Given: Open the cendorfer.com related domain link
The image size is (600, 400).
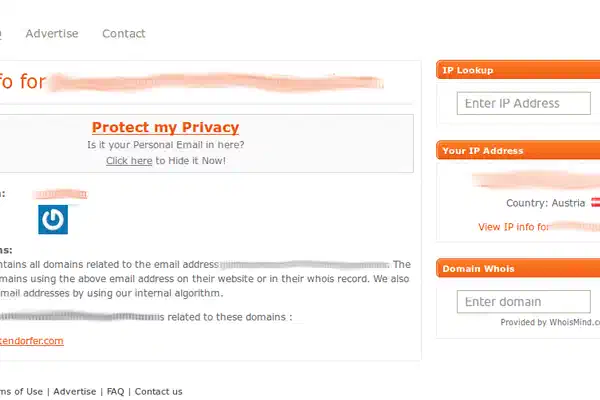Looking at the screenshot, I should (32, 341).
